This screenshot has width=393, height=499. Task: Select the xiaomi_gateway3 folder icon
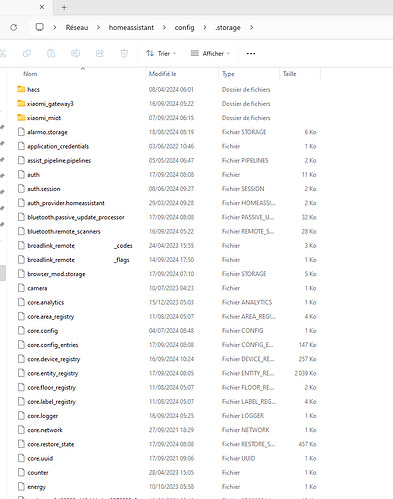(21, 103)
